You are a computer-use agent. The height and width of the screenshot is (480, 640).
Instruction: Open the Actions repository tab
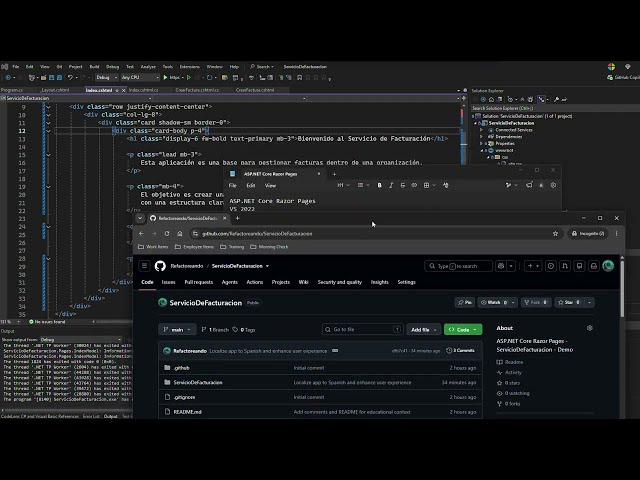255,282
